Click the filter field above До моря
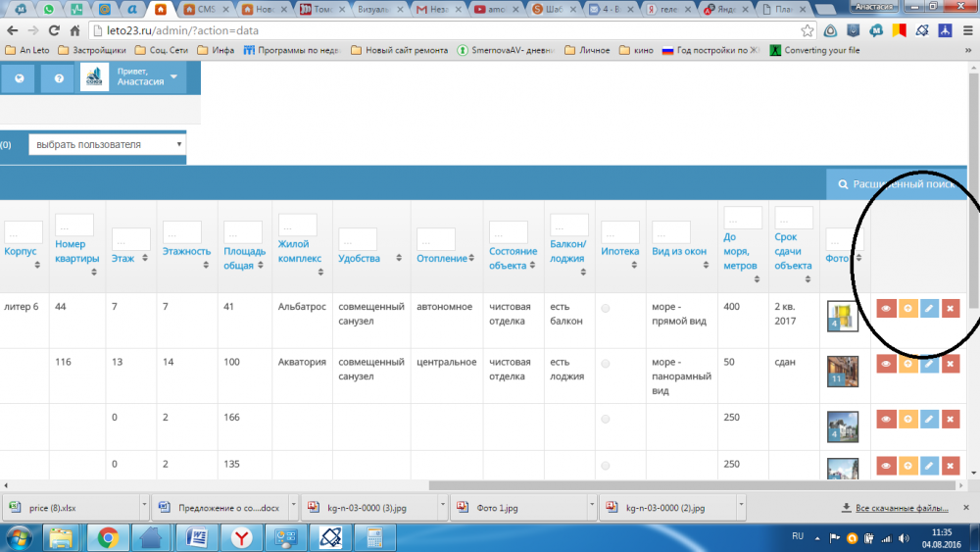Viewport: 980px width, 552px height. coord(743,218)
